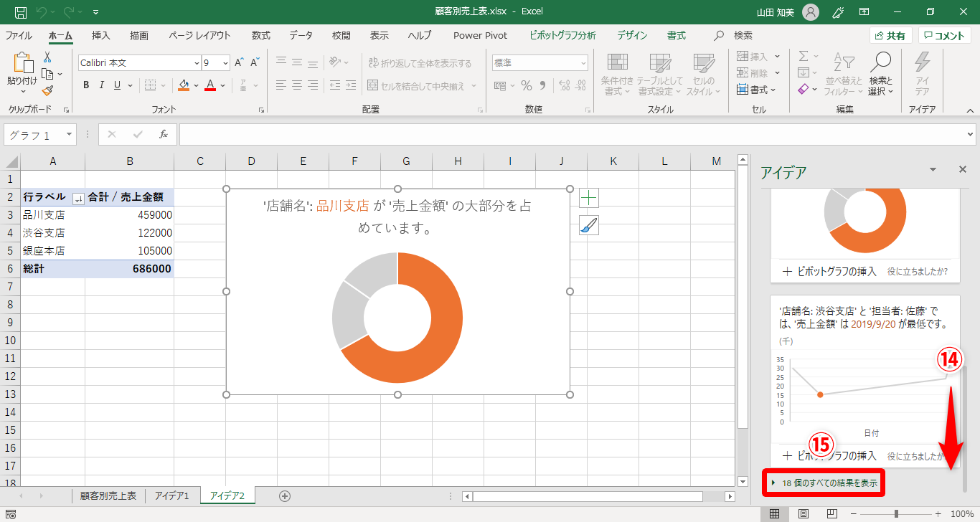Open テーブルとして書式設定 table formatting

tap(659, 74)
